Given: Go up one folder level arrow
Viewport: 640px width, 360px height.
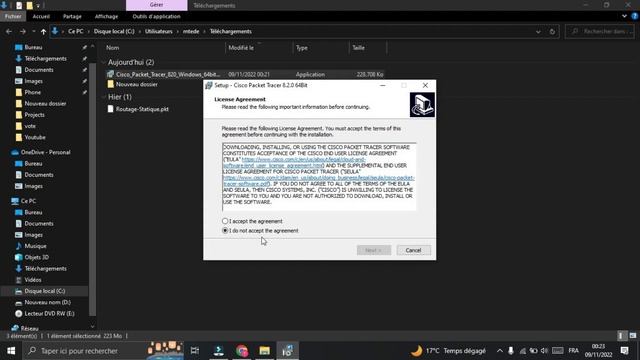Looking at the screenshot, I should coord(43,31).
